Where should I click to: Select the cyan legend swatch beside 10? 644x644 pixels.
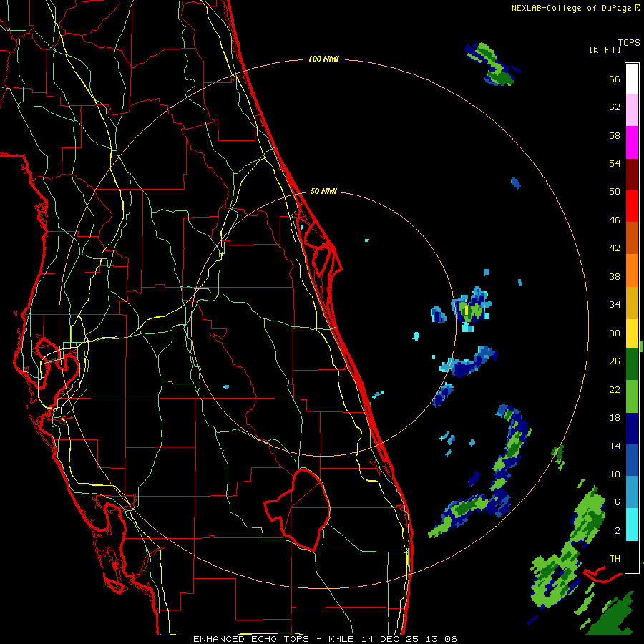(x=632, y=525)
